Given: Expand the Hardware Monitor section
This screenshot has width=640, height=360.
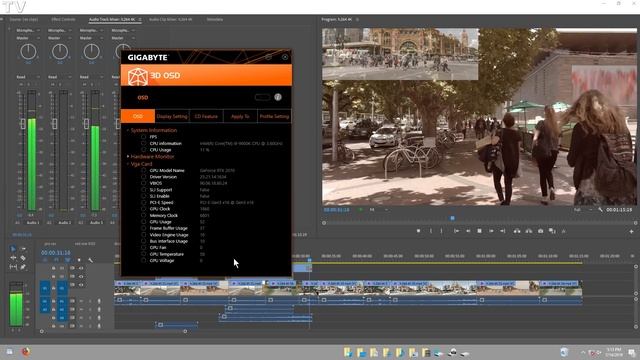Looking at the screenshot, I should click(x=128, y=156).
